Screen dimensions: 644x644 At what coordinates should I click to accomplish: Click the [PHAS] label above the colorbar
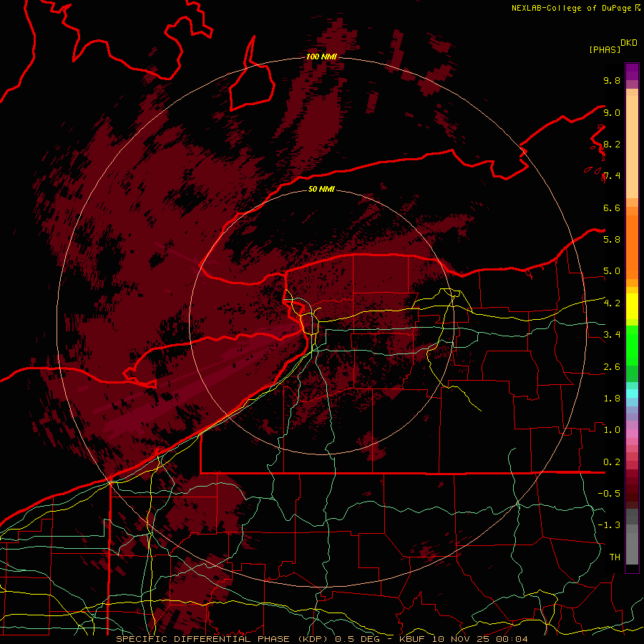pyautogui.click(x=605, y=49)
